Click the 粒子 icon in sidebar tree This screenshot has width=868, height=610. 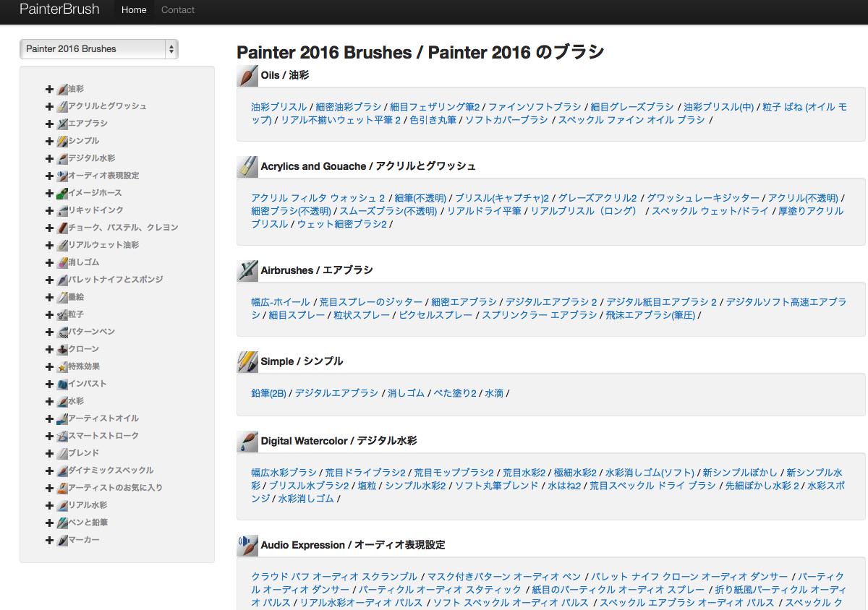(x=62, y=314)
